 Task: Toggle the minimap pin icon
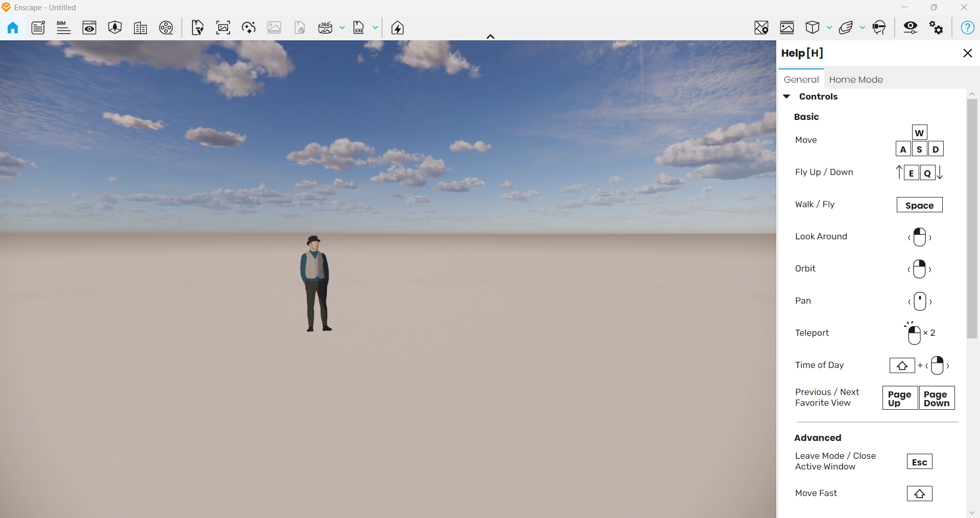pos(761,28)
